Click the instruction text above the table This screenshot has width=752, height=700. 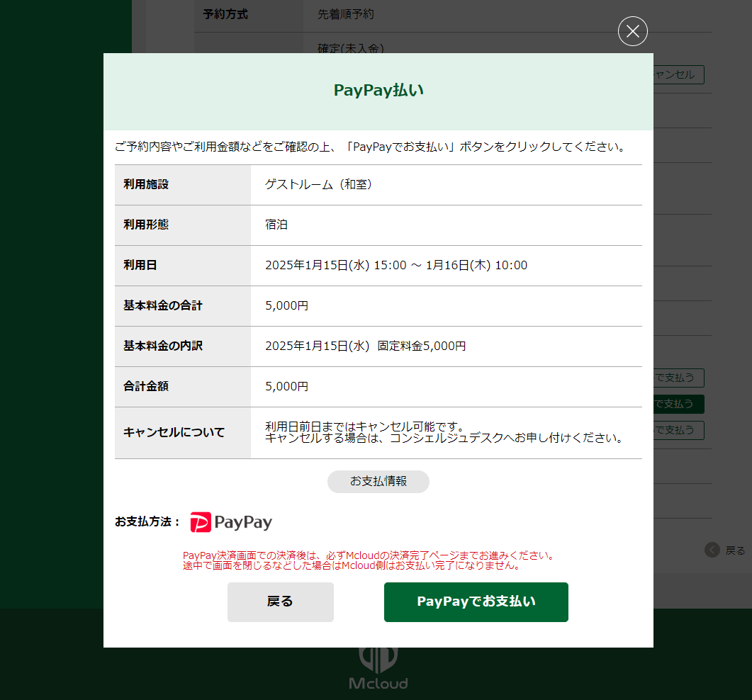(x=370, y=147)
